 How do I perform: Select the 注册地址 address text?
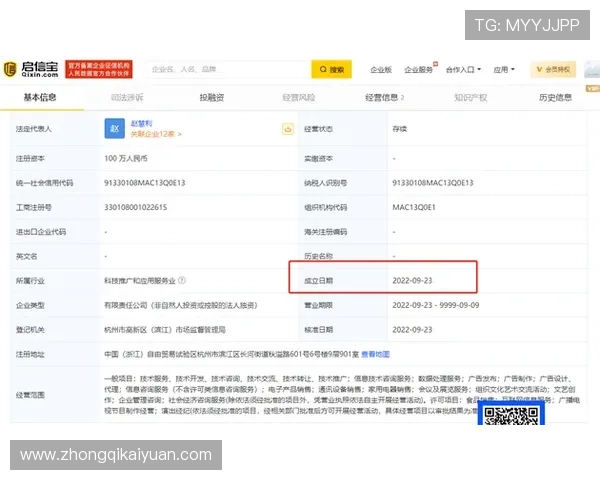[x=232, y=354]
